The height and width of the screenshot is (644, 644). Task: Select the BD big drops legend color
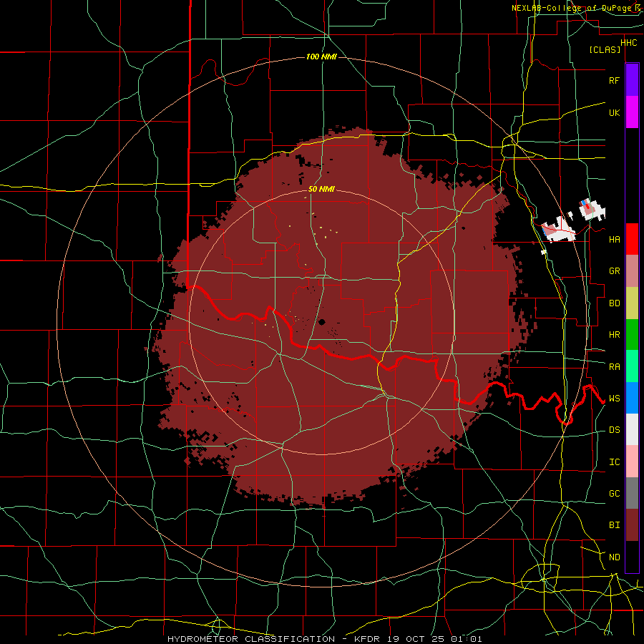tap(632, 303)
